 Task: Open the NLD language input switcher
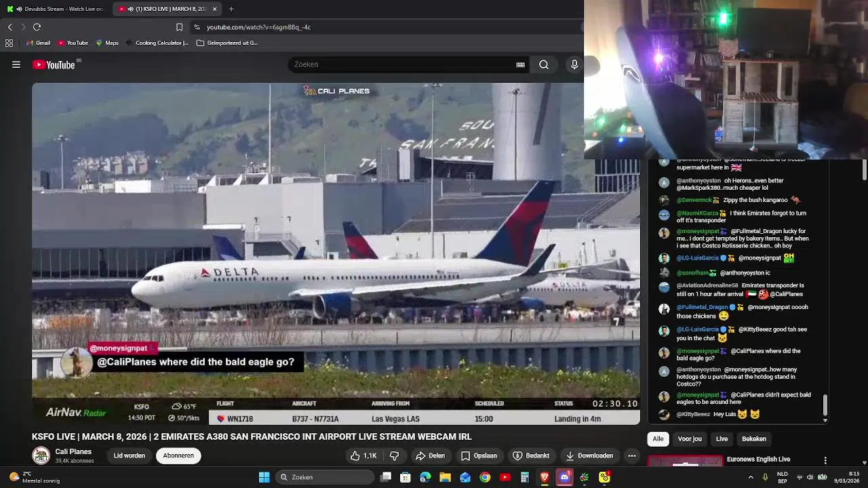tap(782, 477)
